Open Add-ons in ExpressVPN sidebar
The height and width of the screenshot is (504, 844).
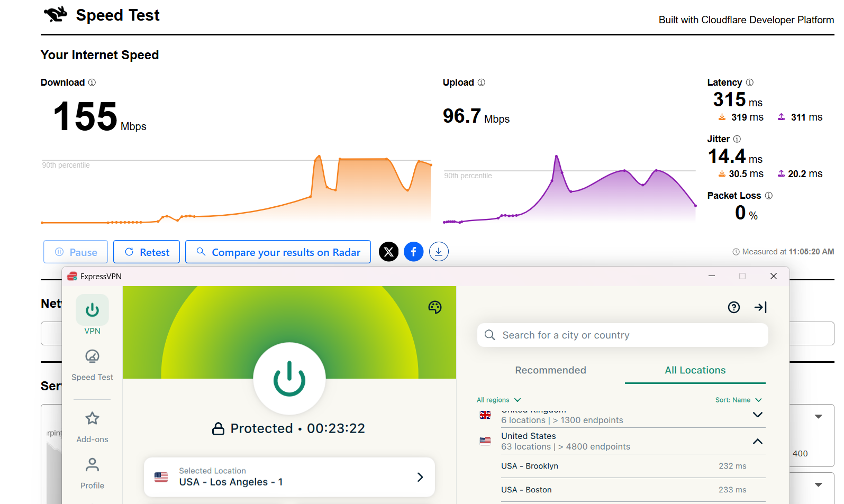[x=92, y=427]
